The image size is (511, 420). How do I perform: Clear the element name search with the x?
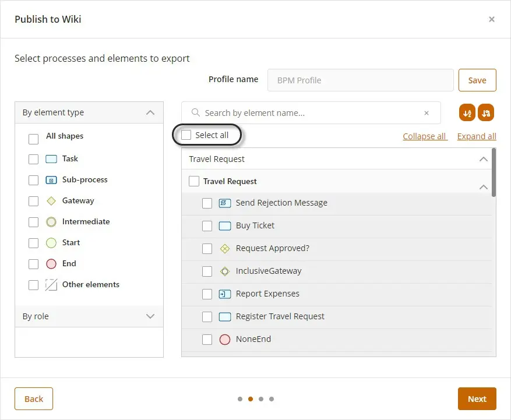427,113
